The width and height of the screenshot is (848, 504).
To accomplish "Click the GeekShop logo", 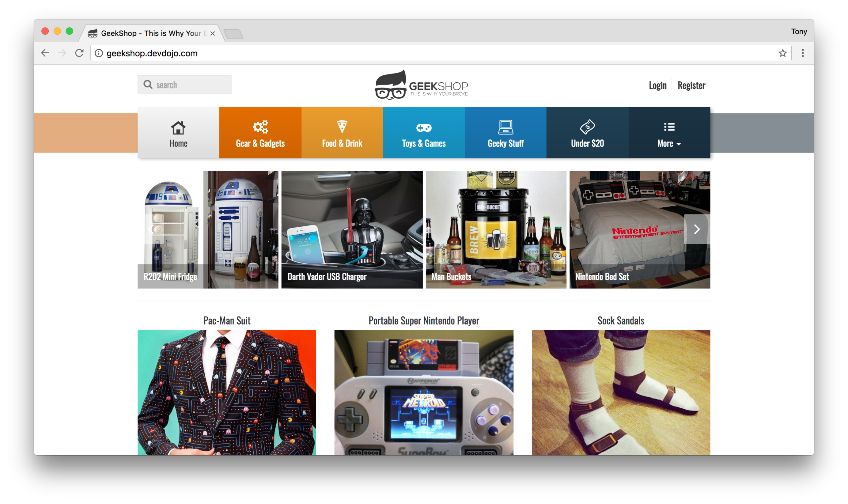I will (x=421, y=85).
